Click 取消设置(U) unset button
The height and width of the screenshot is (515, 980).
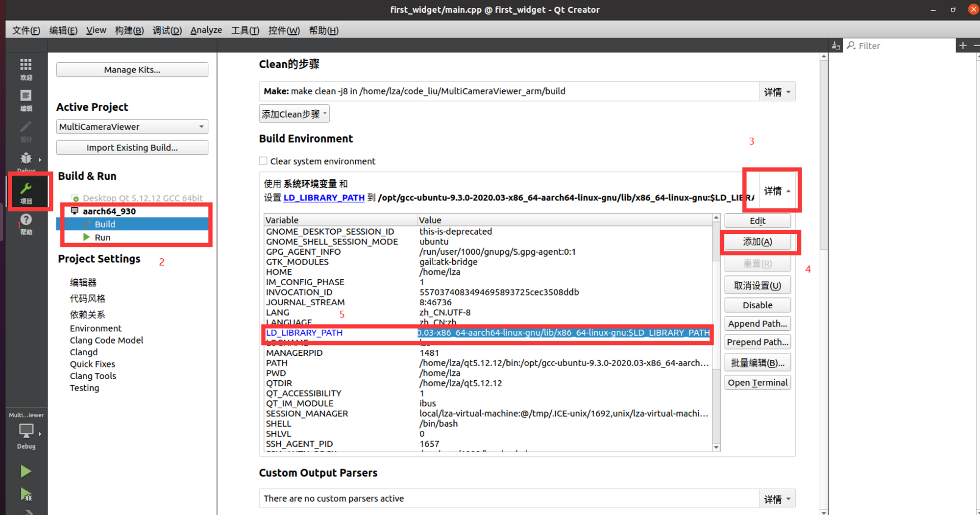757,285
